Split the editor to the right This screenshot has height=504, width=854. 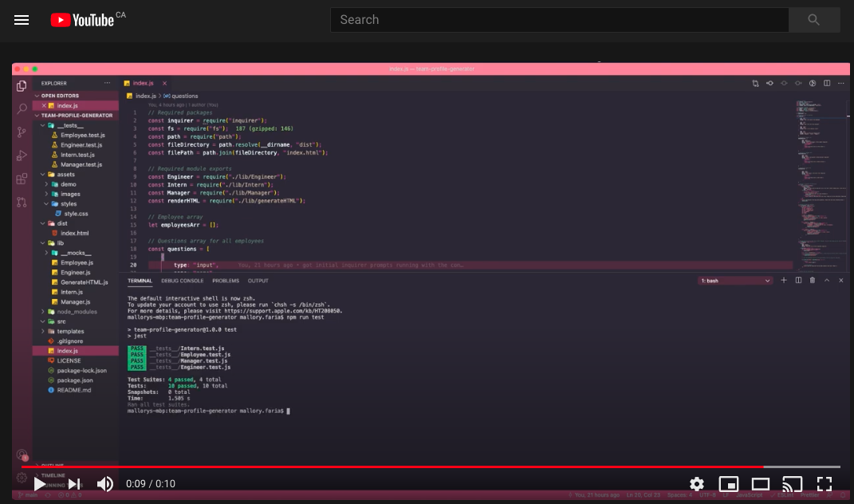pos(827,84)
